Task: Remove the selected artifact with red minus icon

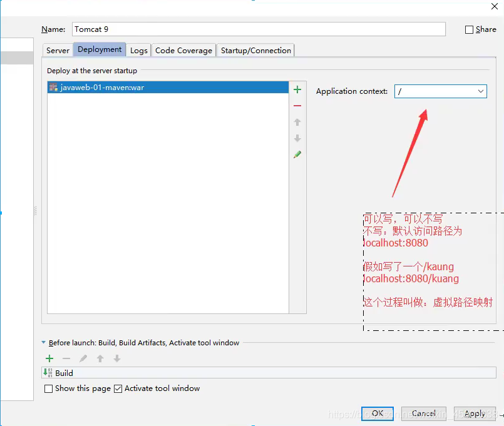Action: [297, 106]
